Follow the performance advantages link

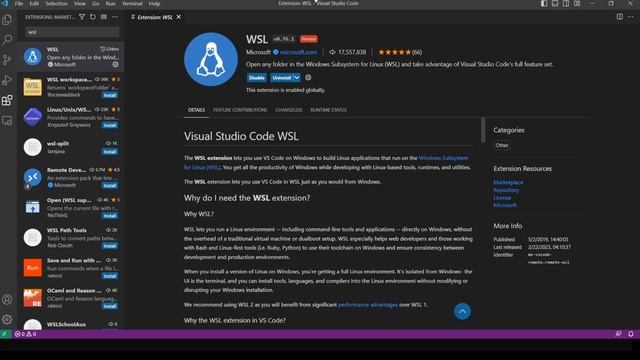(x=368, y=305)
